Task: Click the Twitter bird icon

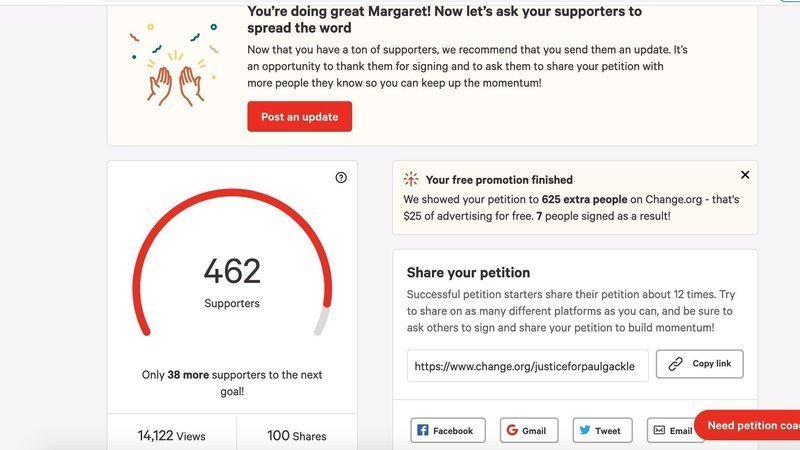Action: pos(584,430)
